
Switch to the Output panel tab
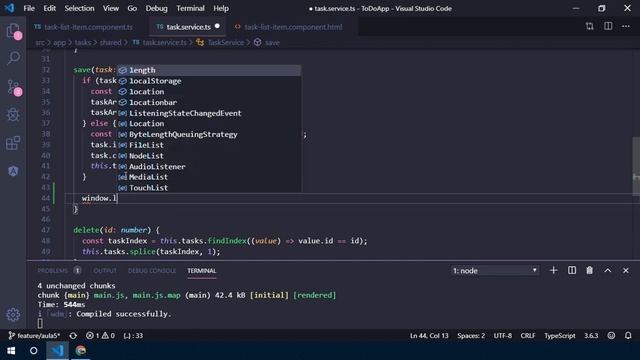[105, 271]
